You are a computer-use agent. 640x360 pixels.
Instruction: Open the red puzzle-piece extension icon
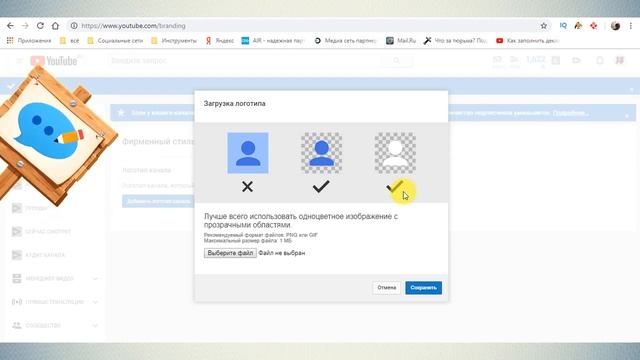pyautogui.click(x=594, y=26)
